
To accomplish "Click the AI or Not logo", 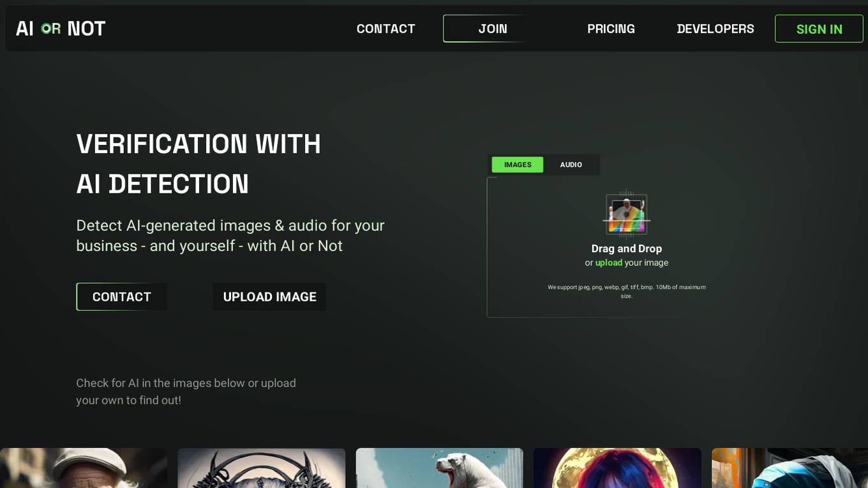I will [61, 29].
